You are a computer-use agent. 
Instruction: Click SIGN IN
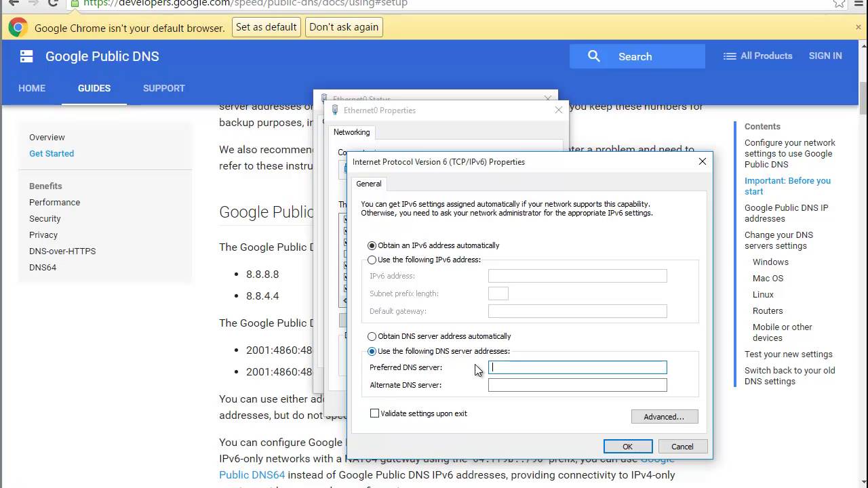click(x=825, y=56)
